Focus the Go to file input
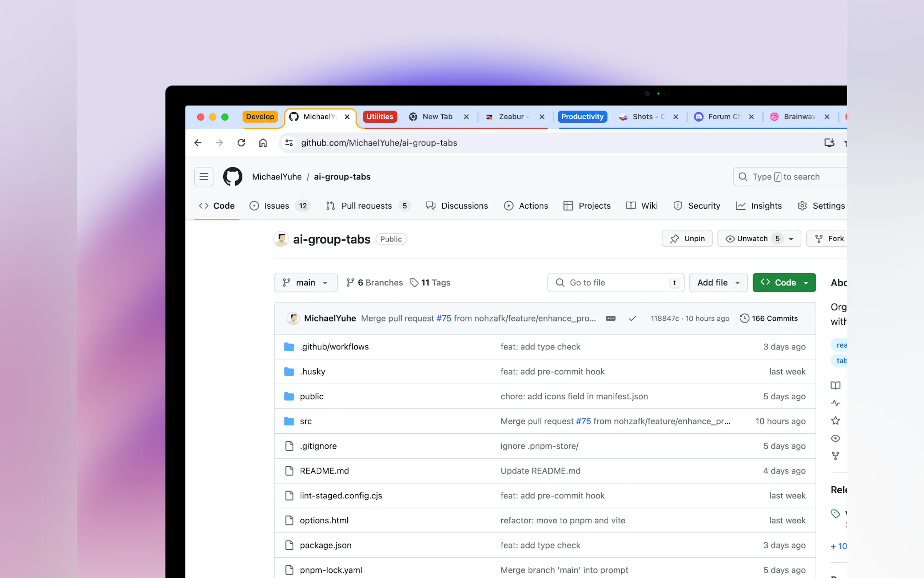The width and height of the screenshot is (924, 578). tap(616, 282)
